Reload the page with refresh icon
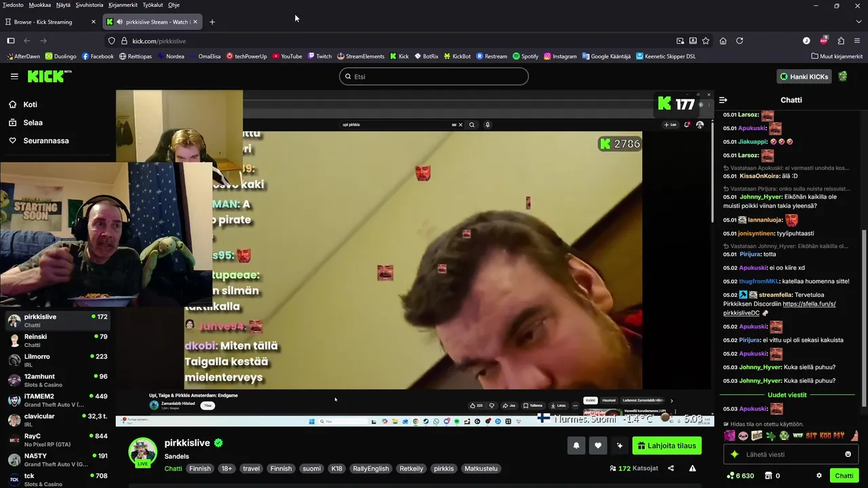Image resolution: width=868 pixels, height=488 pixels. coord(740,41)
